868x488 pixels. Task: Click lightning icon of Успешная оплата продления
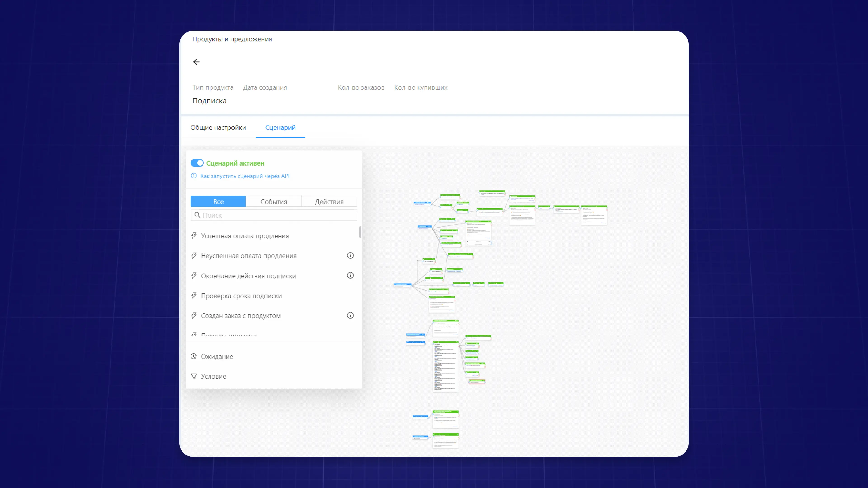194,236
